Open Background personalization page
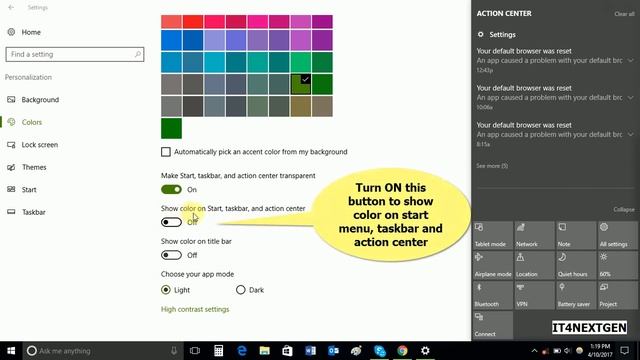This screenshot has height=360, width=640. (40, 100)
